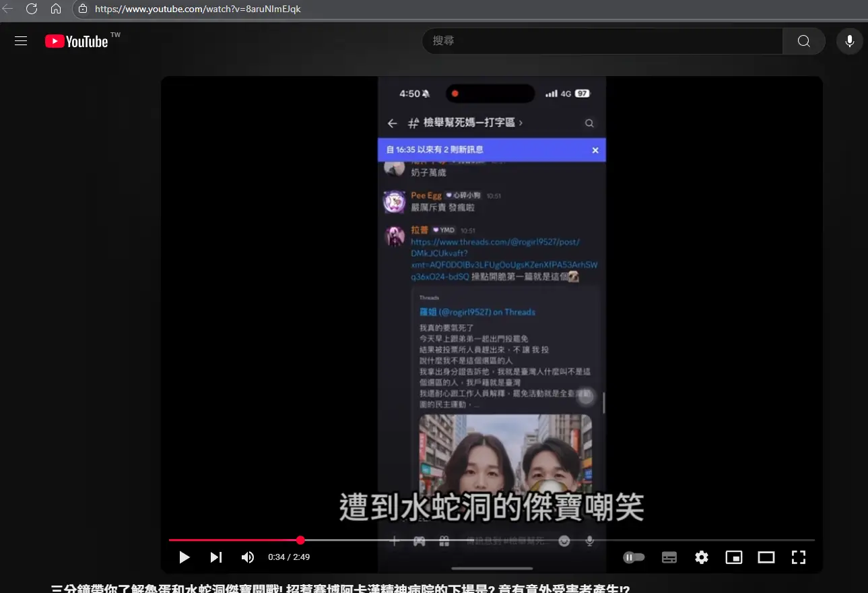Start voice search with the microphone icon

(850, 41)
